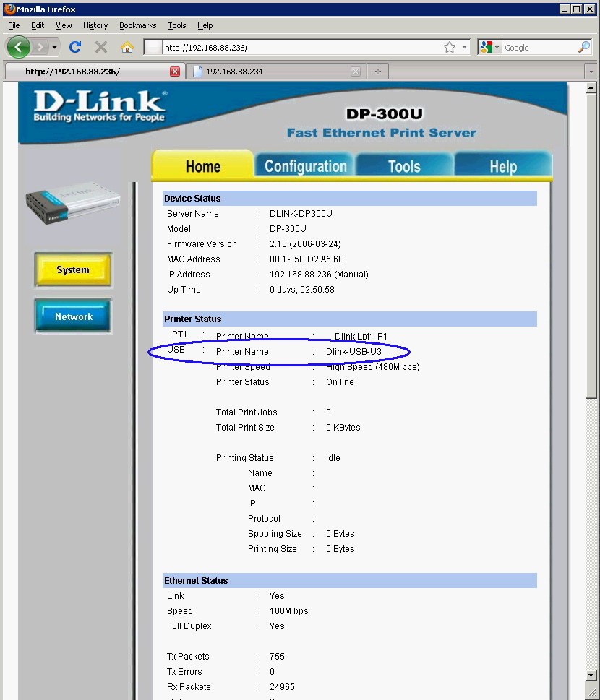Click the D-Link logo
This screenshot has height=700, width=600.
point(100,105)
